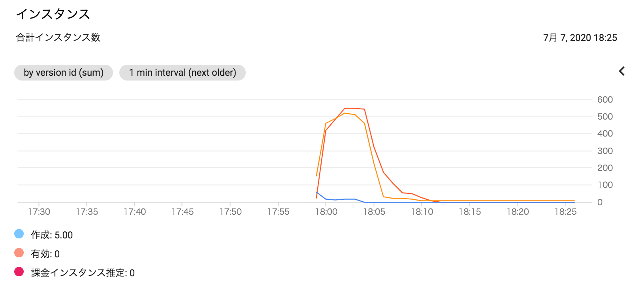Click the 7月 7, 2020 18:25 timestamp

(580, 38)
